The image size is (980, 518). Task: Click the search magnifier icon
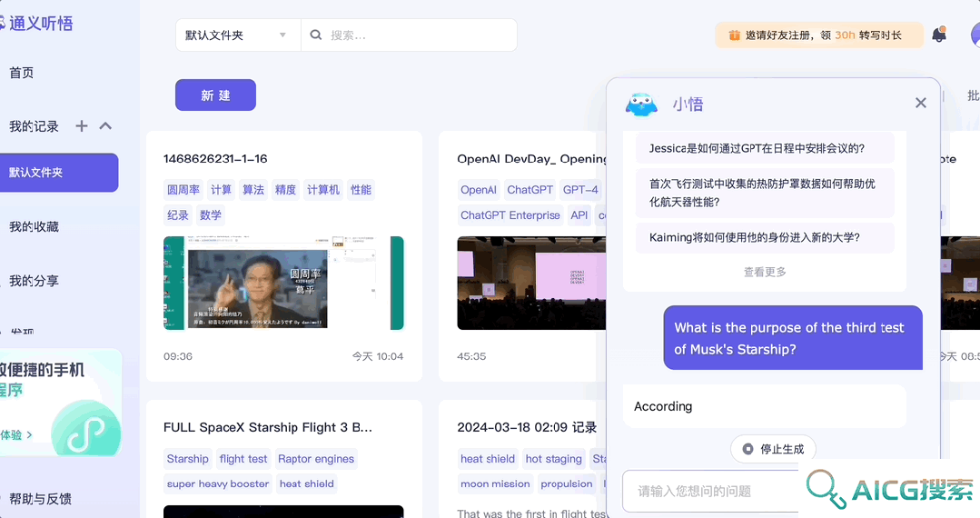click(x=316, y=35)
